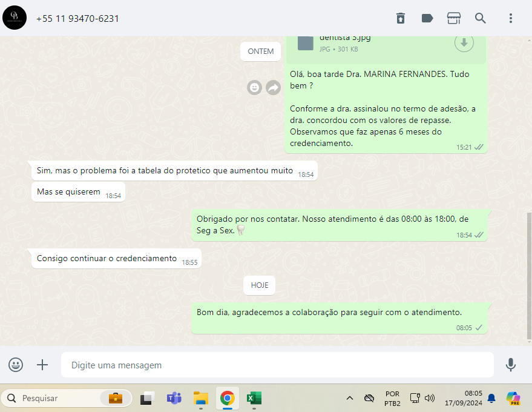Viewport: 532px width, 412px height.
Task: Click the contact number +55 11 93470-6231
Action: pyautogui.click(x=77, y=19)
